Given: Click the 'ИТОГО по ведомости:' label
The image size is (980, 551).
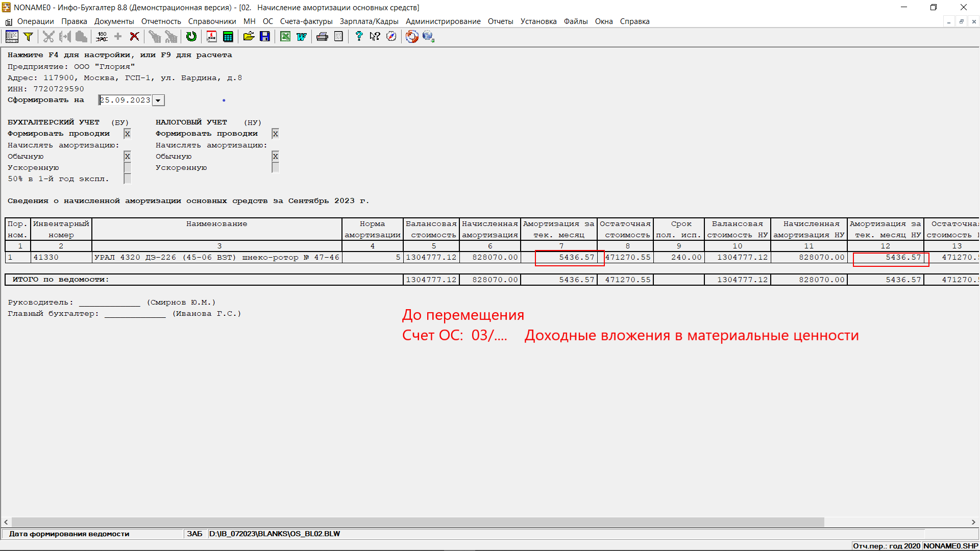Looking at the screenshot, I should click(x=61, y=280).
